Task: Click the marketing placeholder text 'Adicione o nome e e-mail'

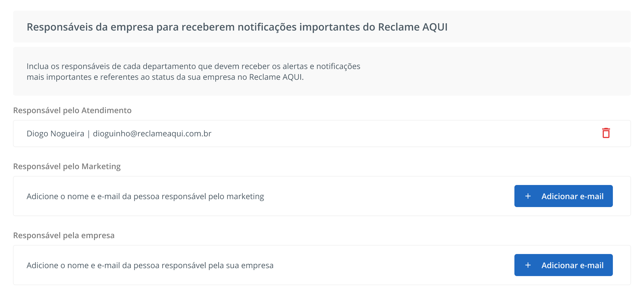Action: [x=73, y=196]
